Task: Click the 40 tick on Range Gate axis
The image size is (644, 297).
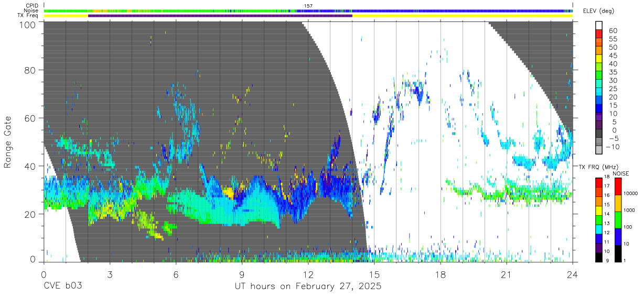Action: [x=31, y=166]
